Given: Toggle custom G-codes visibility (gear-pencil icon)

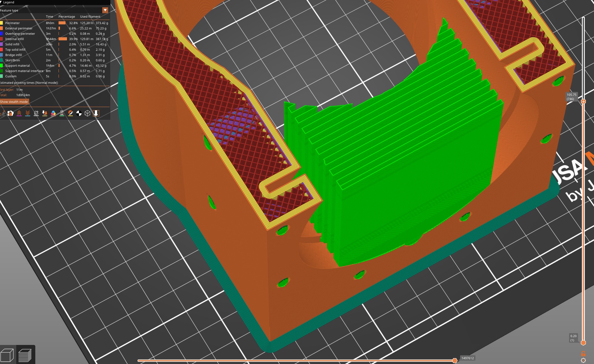Looking at the screenshot, I should coord(70,113).
